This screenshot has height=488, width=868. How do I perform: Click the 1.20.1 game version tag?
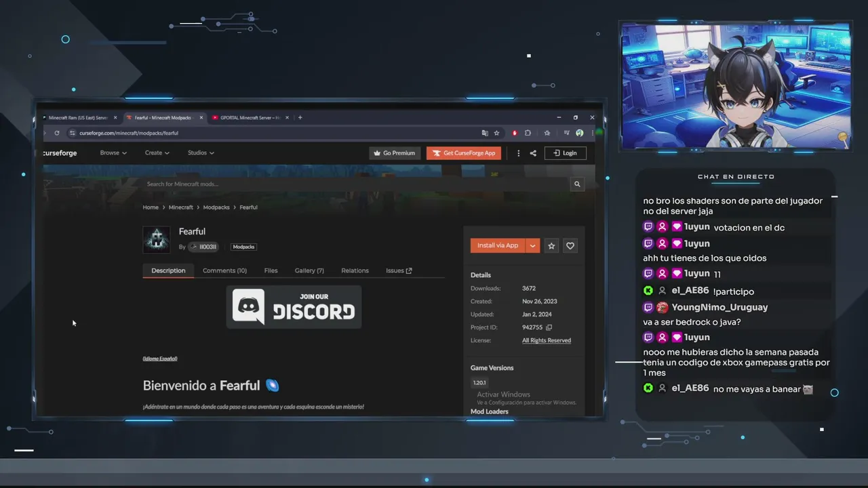[x=479, y=383]
